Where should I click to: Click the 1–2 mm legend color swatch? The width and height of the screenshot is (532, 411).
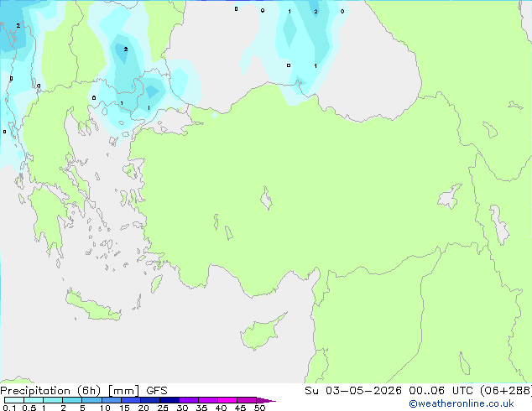coord(53,400)
